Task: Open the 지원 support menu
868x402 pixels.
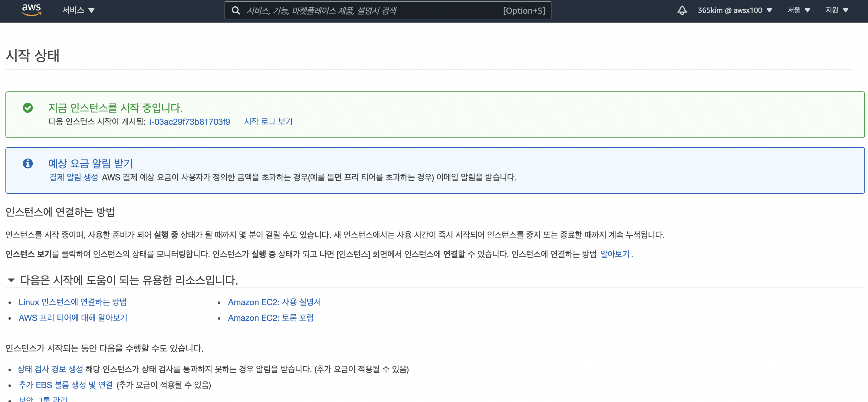Action: pos(836,11)
